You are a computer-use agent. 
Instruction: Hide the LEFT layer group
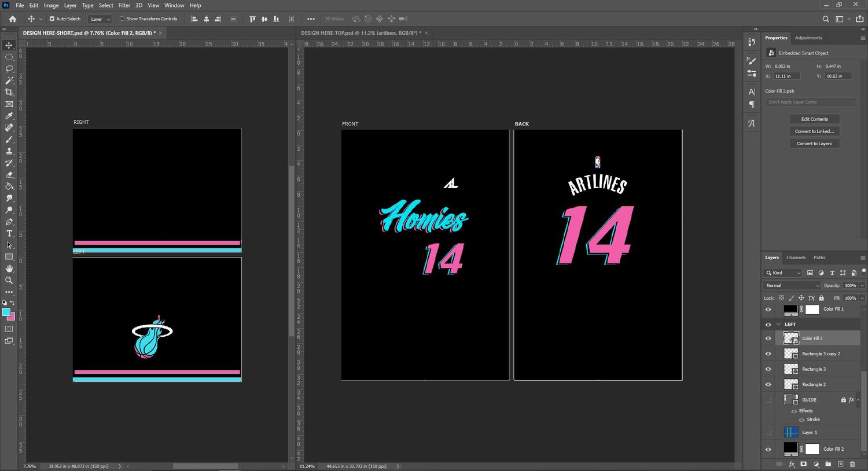768,325
